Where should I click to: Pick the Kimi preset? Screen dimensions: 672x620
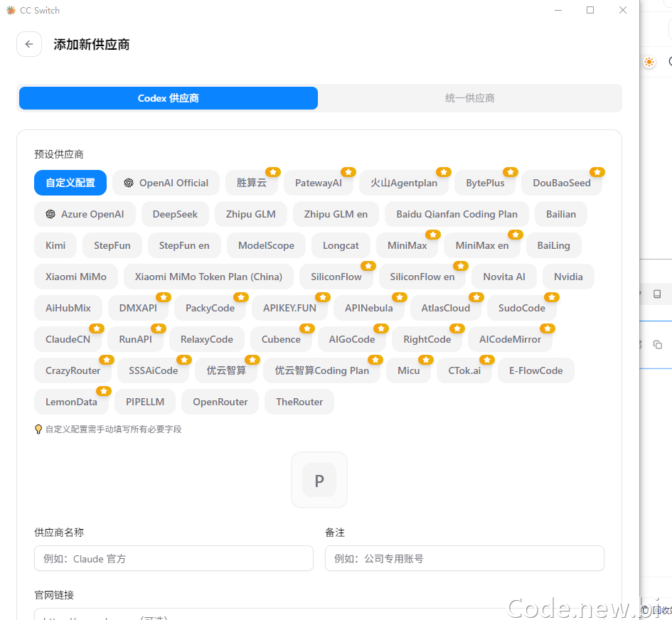pyautogui.click(x=55, y=245)
